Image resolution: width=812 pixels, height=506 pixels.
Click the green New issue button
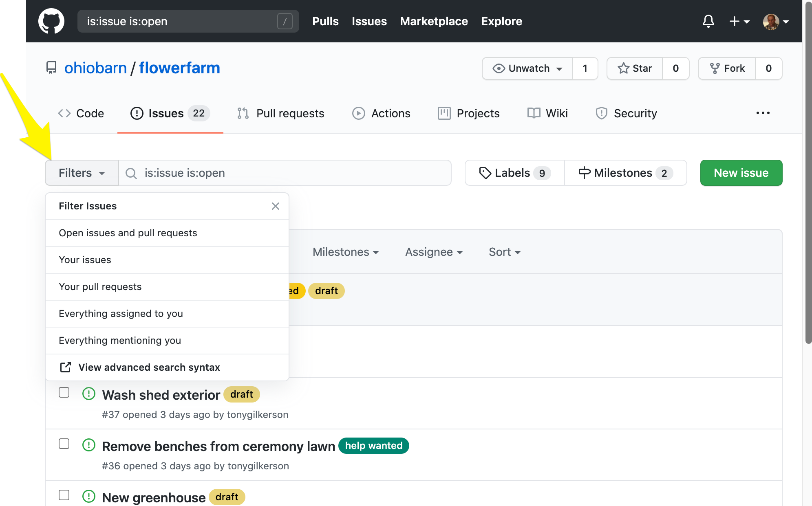coord(741,173)
